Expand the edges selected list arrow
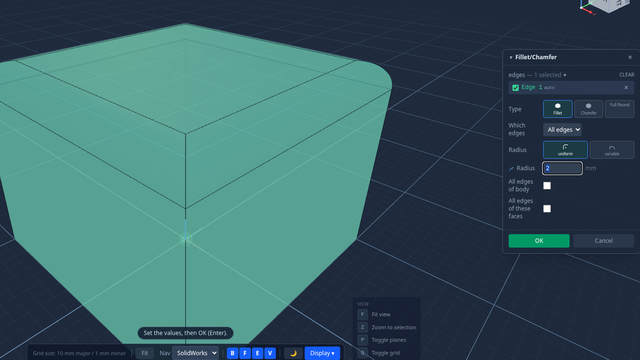 pos(565,75)
